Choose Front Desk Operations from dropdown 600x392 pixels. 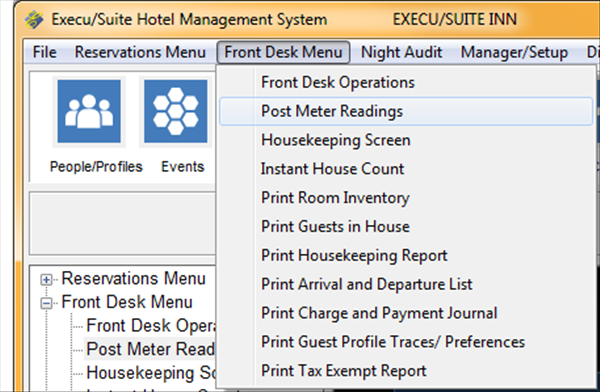coord(406,82)
